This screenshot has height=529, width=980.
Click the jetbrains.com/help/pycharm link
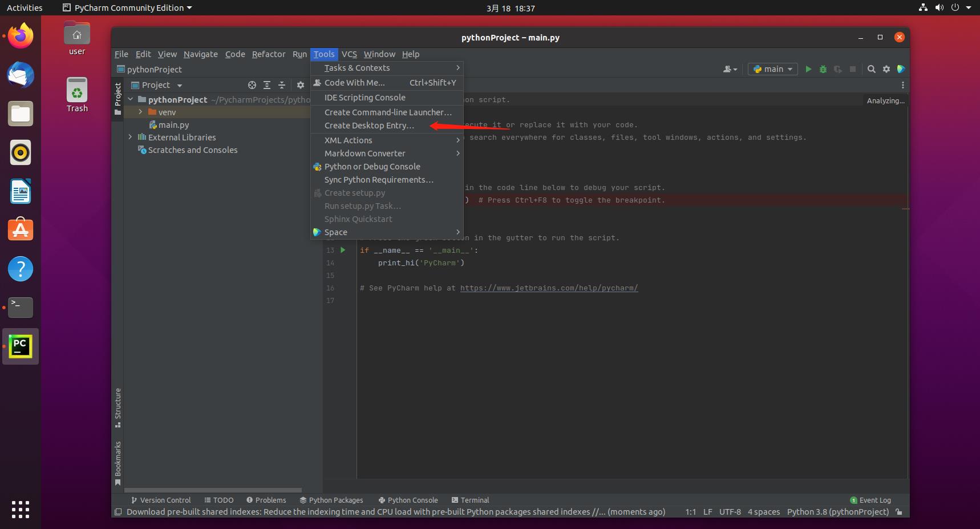(549, 288)
